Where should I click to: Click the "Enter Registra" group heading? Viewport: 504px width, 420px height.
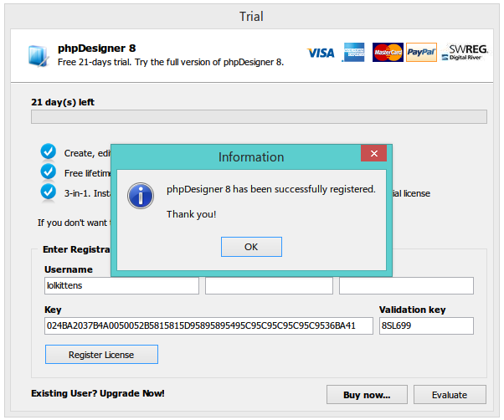click(x=76, y=249)
